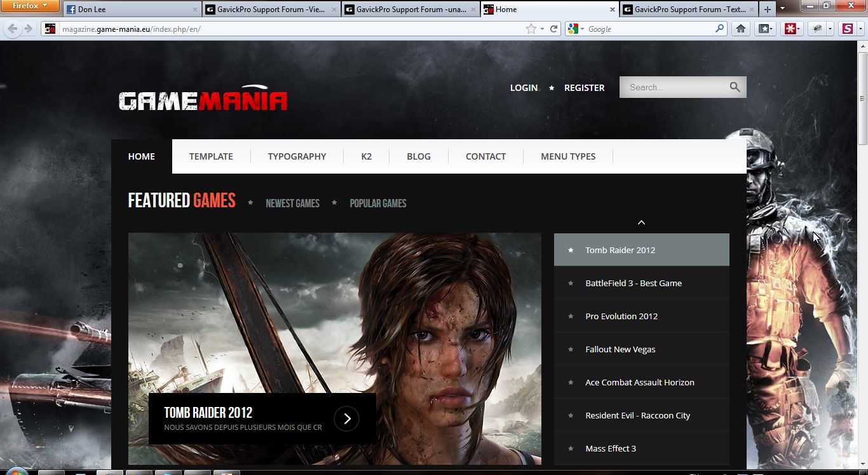
Task: Select Tomb Raider 2012 in games list
Action: coord(642,250)
